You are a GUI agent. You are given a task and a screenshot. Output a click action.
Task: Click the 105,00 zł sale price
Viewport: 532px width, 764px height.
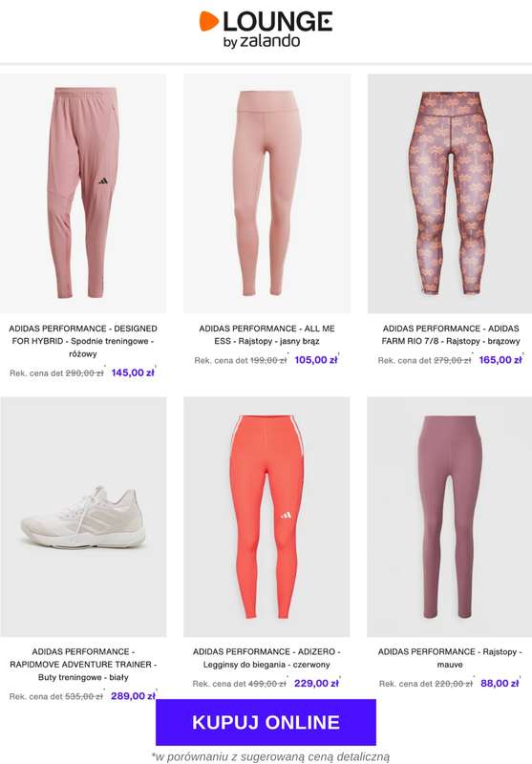tap(316, 360)
